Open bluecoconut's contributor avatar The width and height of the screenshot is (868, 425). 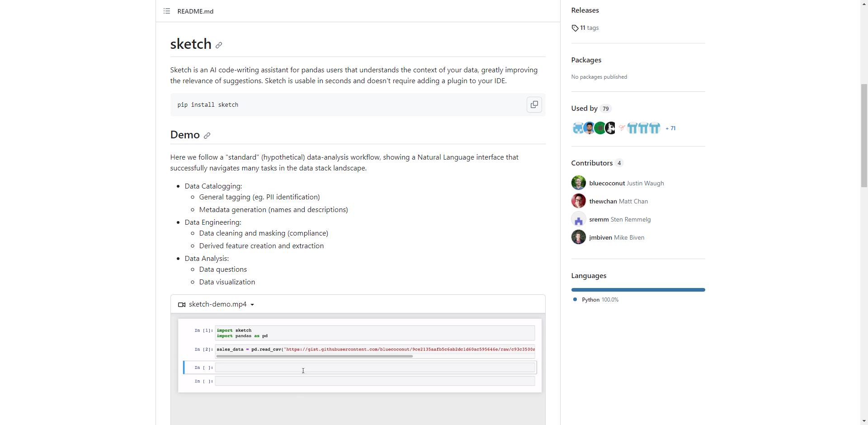tap(578, 183)
